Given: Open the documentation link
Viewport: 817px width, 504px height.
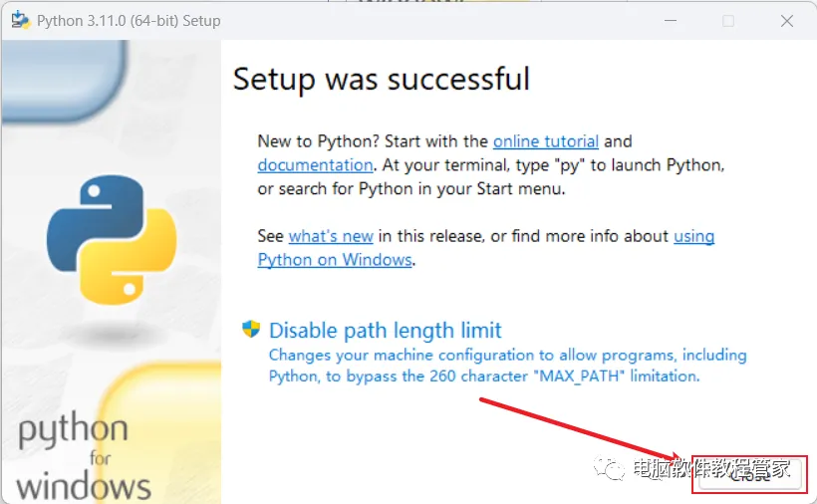Looking at the screenshot, I should (315, 165).
